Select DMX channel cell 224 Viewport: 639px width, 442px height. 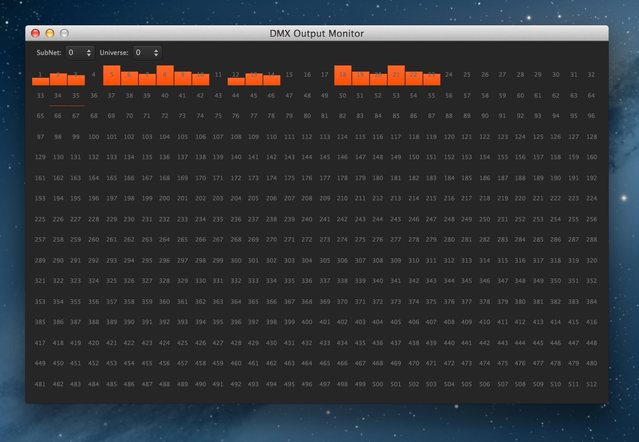(x=591, y=199)
